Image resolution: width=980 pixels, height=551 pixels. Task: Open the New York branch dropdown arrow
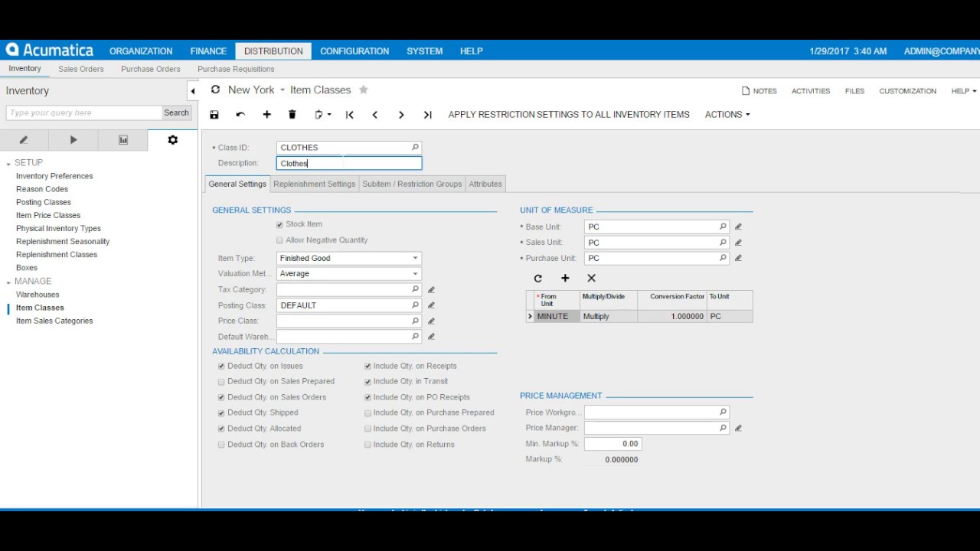(282, 90)
